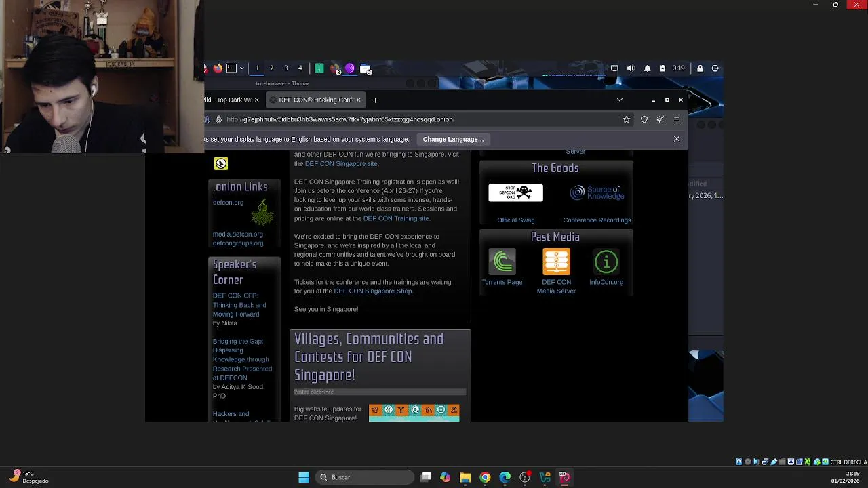The height and width of the screenshot is (488, 868).
Task: Click the DEF CON Singapore banner thumbnail
Action: [414, 413]
